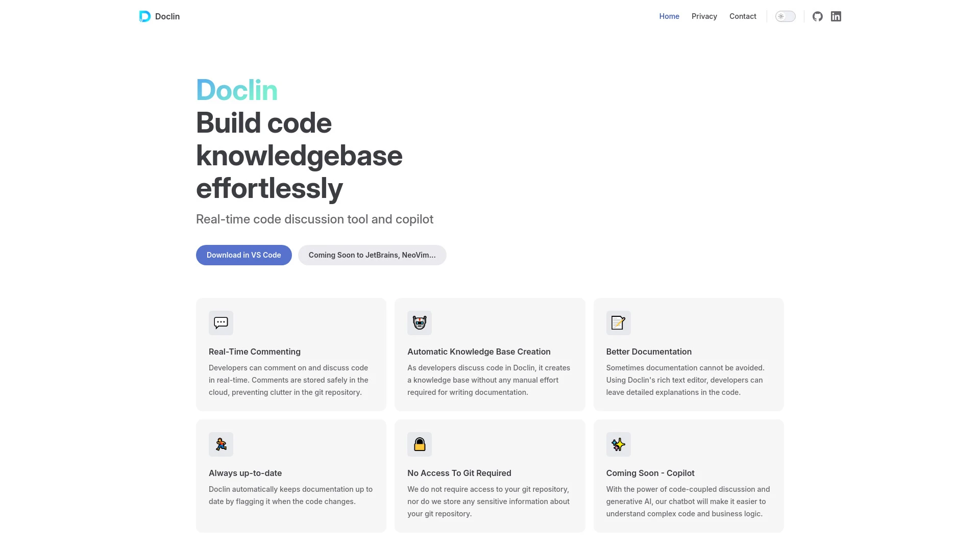Click the Doclin wordmark text link
The height and width of the screenshot is (551, 980).
(167, 16)
